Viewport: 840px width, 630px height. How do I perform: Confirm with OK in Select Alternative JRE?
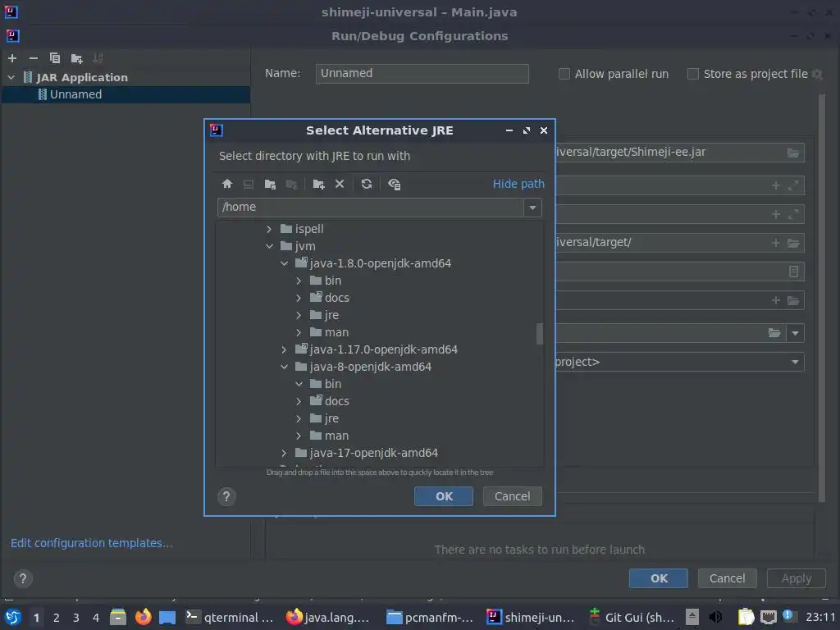444,496
